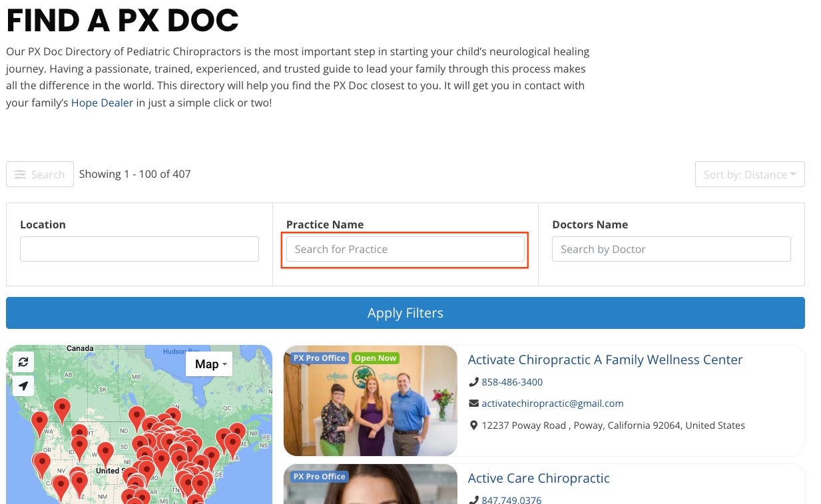Click the Open Now badge

click(376, 358)
